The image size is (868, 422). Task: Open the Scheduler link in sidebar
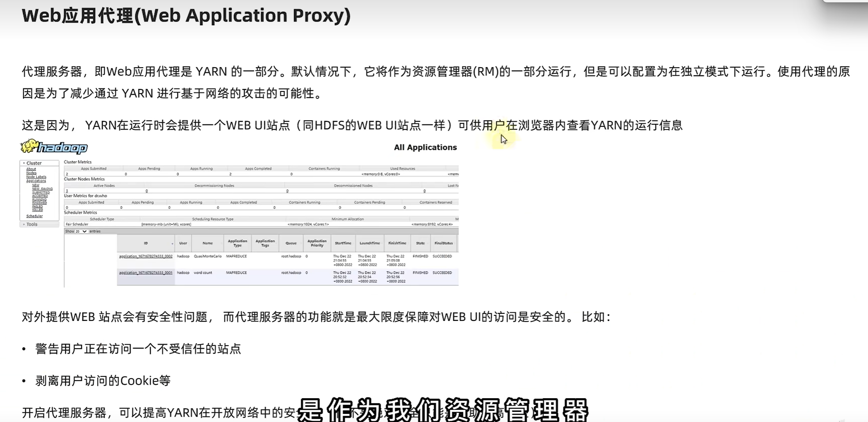pos(34,216)
